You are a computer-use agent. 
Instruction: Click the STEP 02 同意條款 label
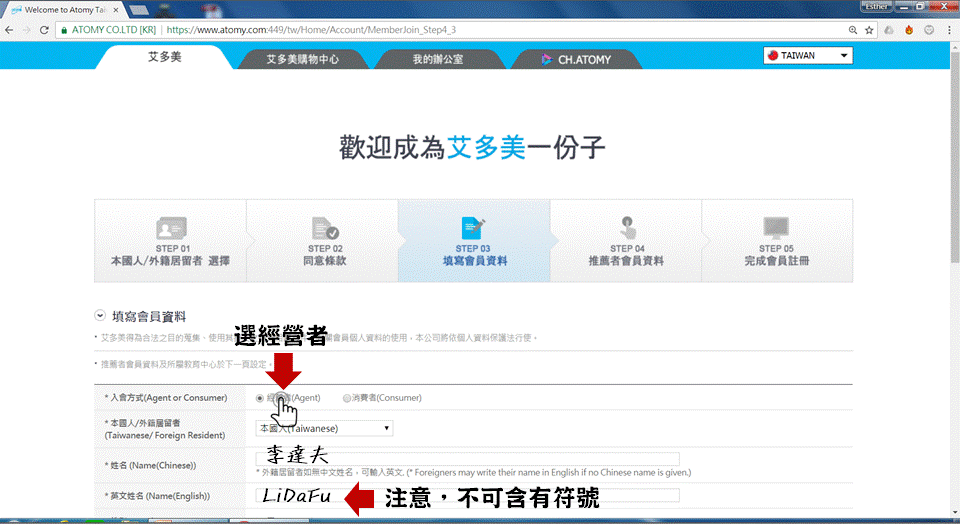coord(325,261)
